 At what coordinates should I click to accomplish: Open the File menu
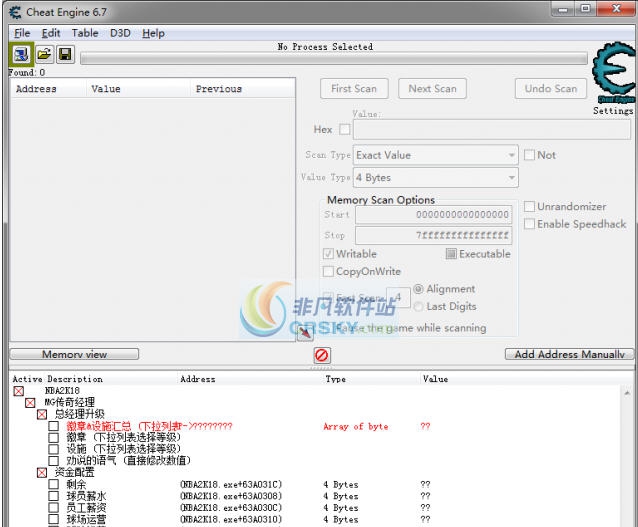coord(22,33)
